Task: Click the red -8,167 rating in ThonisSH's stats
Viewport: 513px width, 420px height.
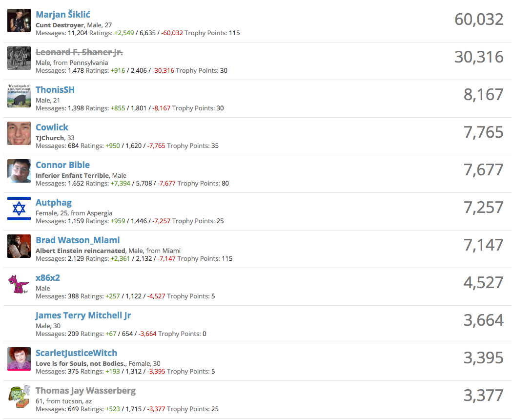Action: point(161,108)
